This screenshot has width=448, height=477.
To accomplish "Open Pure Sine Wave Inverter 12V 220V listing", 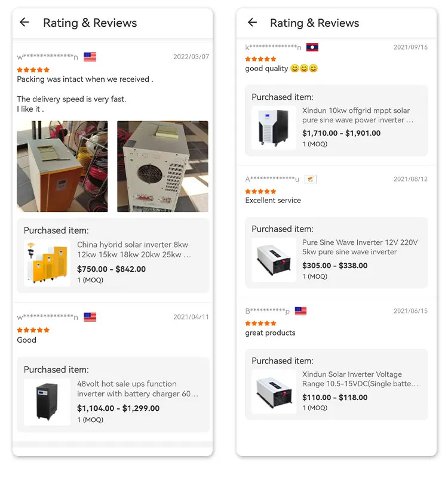I will pyautogui.click(x=360, y=247).
